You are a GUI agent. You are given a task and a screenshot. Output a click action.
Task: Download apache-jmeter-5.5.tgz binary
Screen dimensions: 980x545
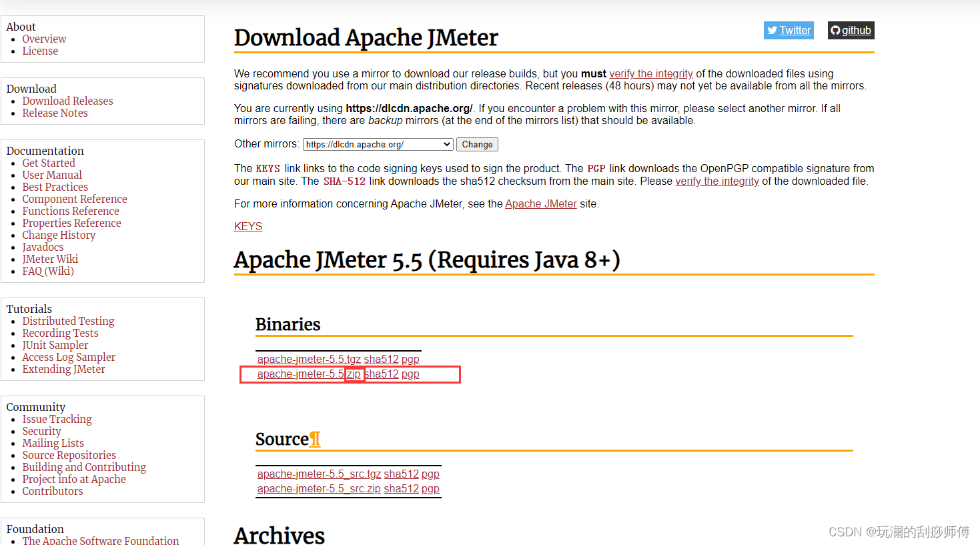click(x=309, y=359)
